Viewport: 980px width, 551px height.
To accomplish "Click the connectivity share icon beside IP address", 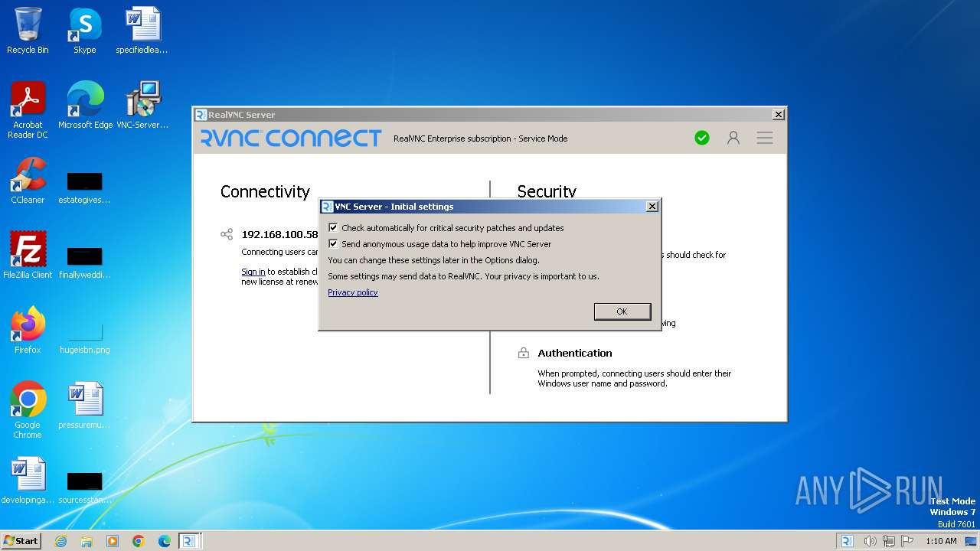I will 226,234.
